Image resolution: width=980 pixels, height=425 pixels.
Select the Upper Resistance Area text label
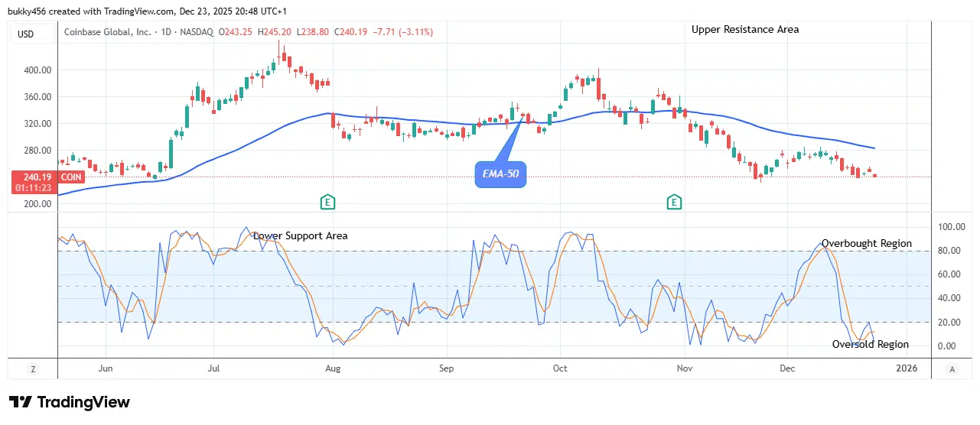(x=745, y=29)
